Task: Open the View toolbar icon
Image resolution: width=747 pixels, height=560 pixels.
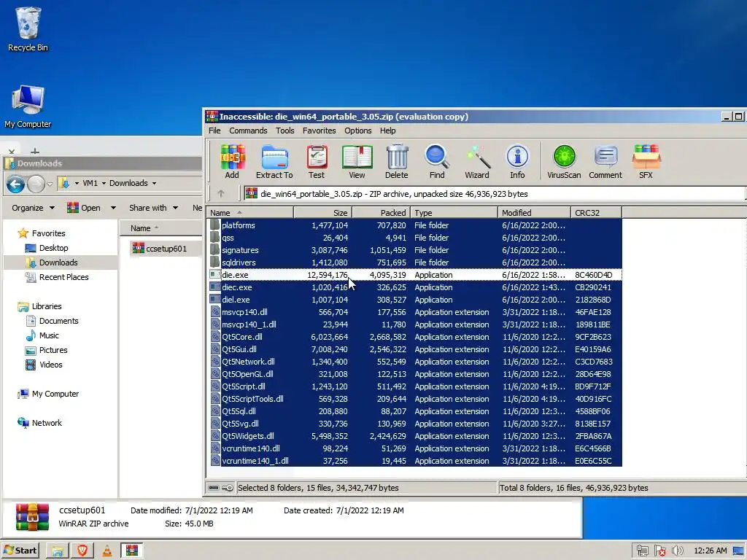Action: click(357, 162)
